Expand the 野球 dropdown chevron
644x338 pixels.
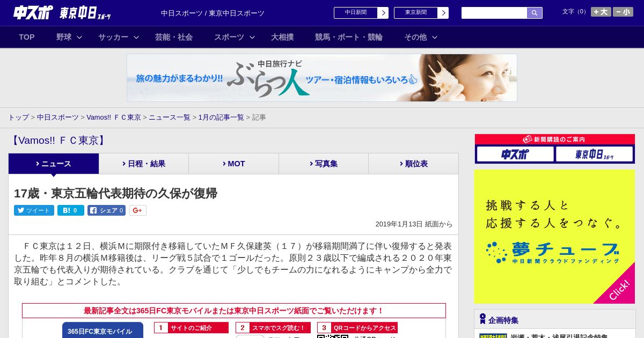(x=79, y=37)
